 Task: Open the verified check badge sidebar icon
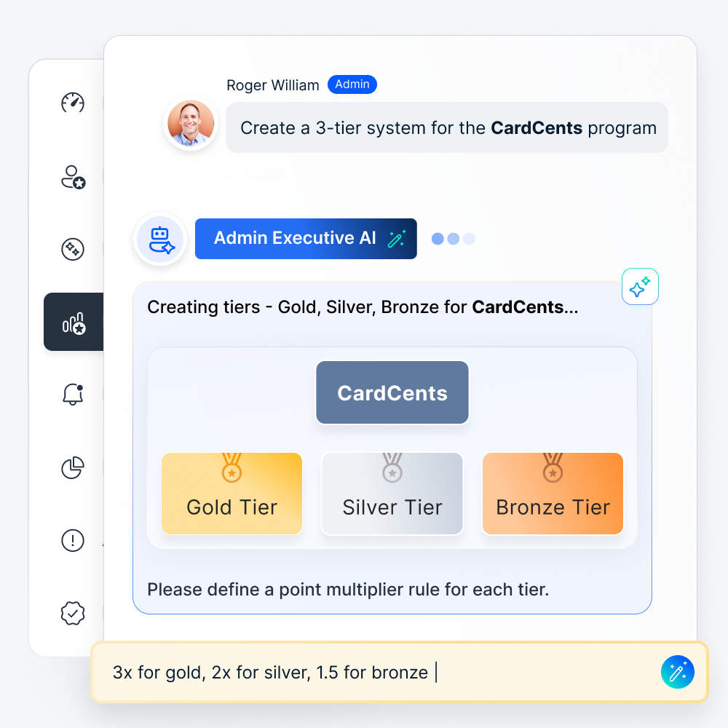coord(73,613)
